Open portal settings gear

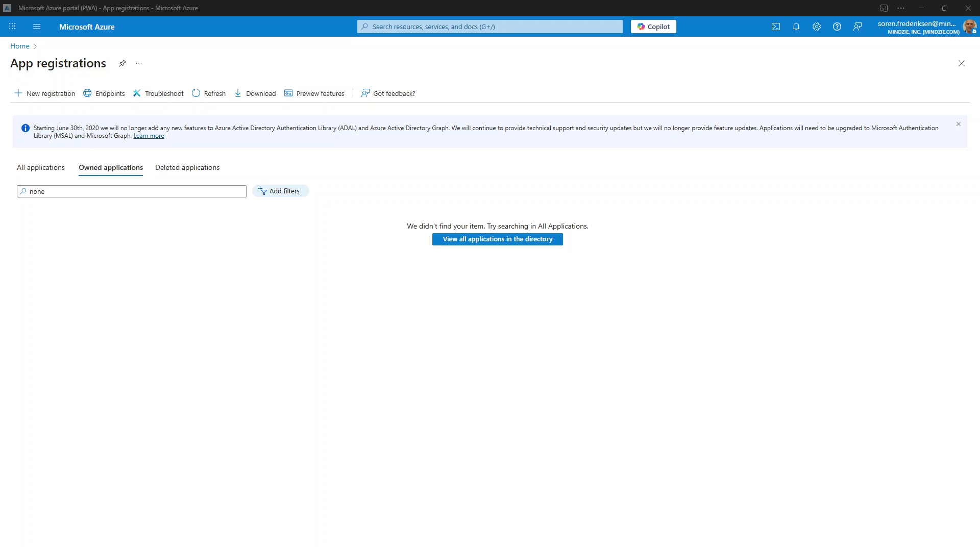(817, 27)
